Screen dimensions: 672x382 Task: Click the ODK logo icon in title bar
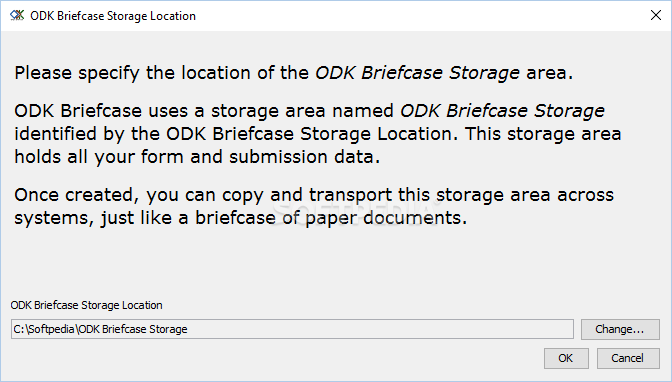click(x=17, y=15)
